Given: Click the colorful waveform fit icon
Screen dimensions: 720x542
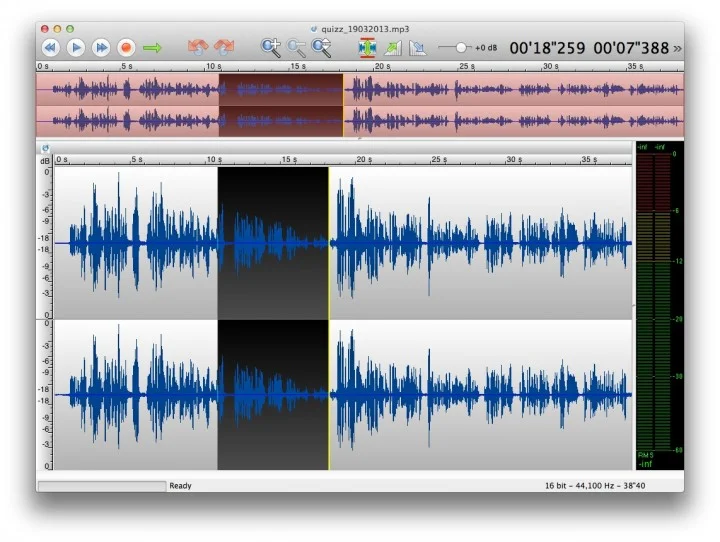Looking at the screenshot, I should [x=367, y=47].
